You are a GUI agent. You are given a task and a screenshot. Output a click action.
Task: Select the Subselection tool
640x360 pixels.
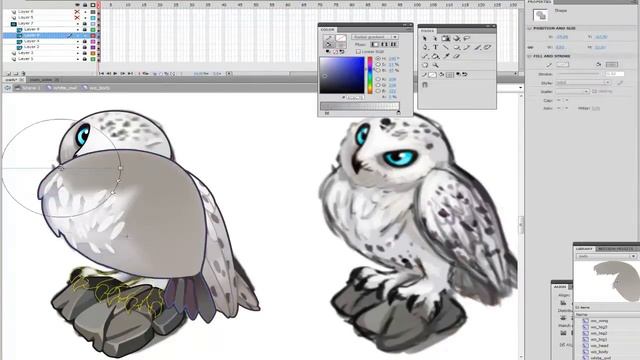435,39
